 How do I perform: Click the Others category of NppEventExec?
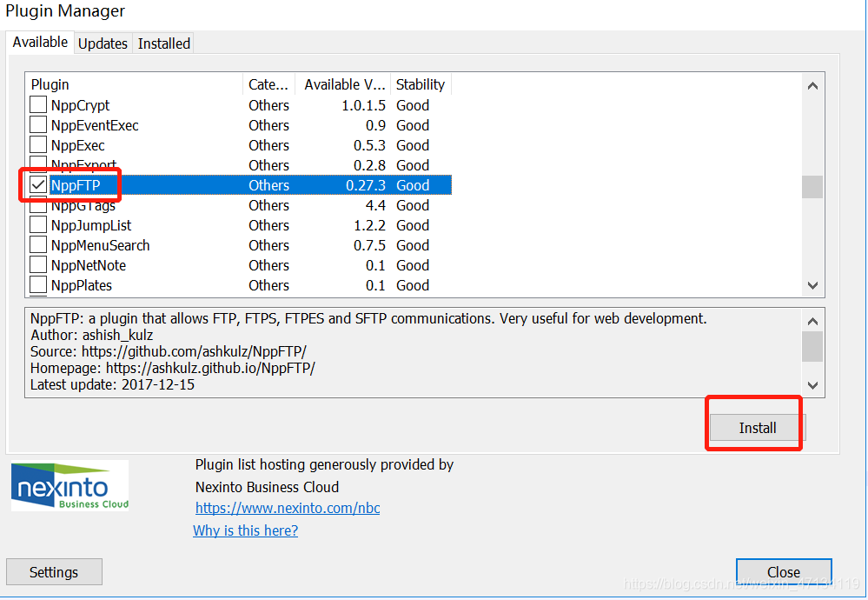tap(268, 125)
